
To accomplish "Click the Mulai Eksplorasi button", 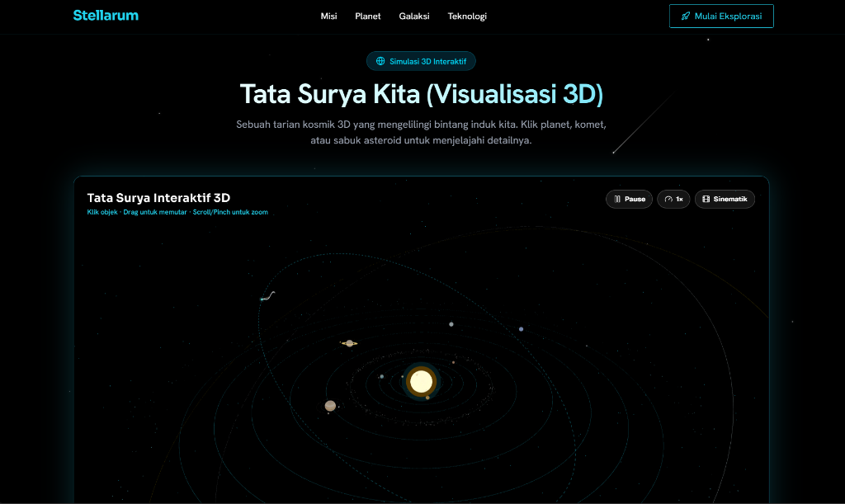I will (721, 16).
